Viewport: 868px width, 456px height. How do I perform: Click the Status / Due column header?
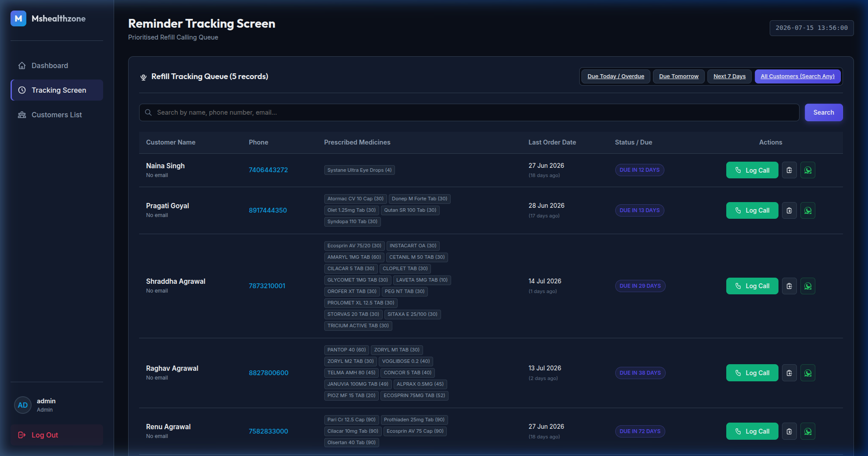click(633, 142)
